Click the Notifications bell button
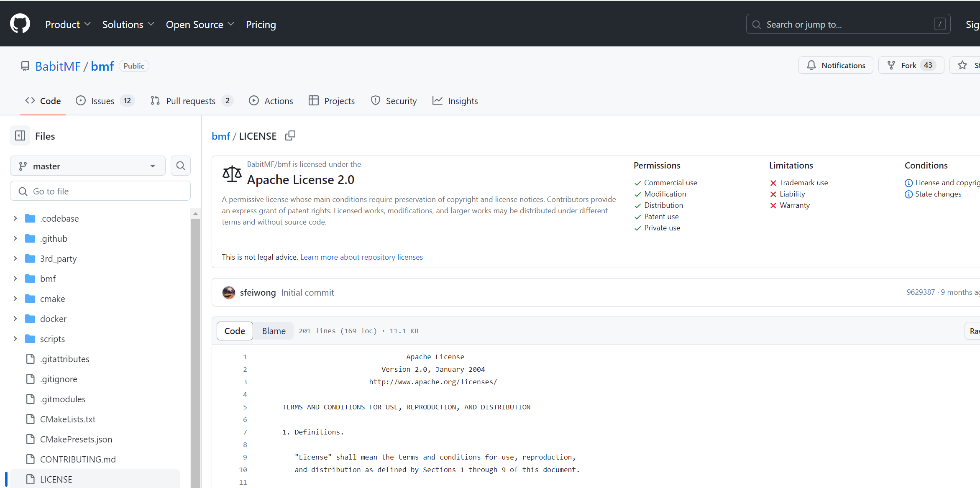Screen dimensions: 980x488 [x=835, y=65]
